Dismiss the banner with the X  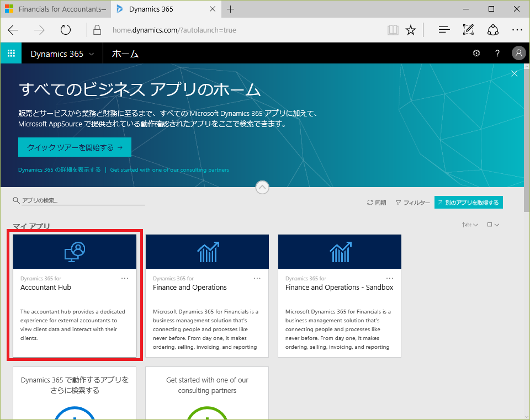click(x=514, y=73)
